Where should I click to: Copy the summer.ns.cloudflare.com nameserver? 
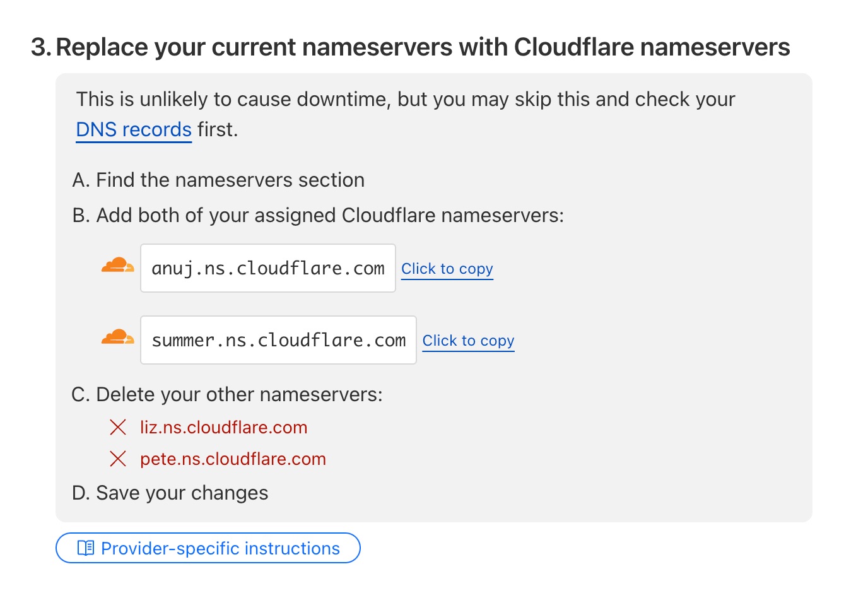[x=468, y=341]
